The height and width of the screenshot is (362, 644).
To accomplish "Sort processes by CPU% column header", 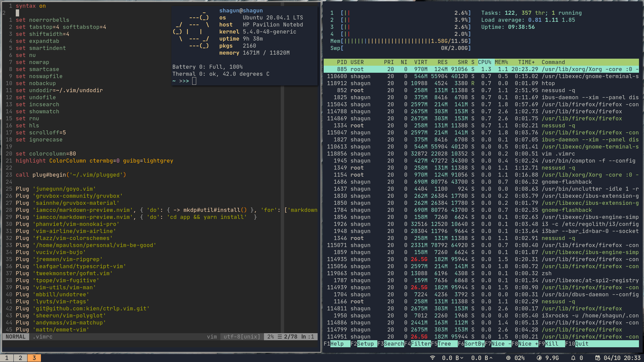I will [484, 62].
